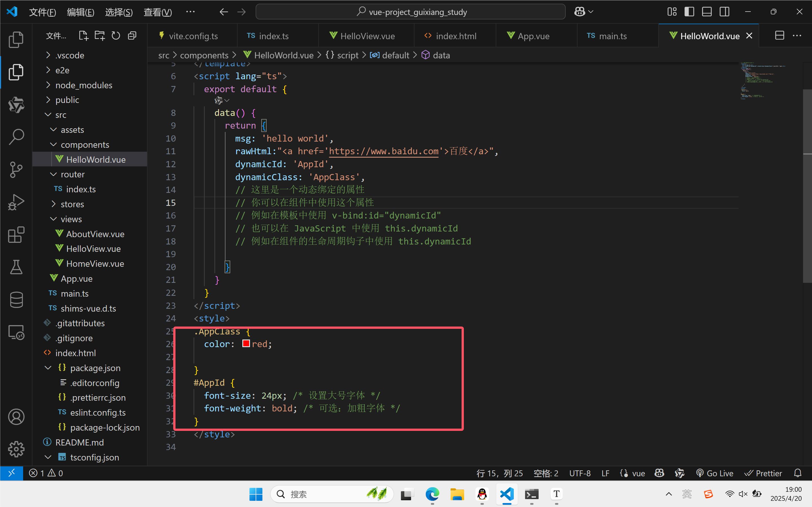The image size is (812, 507).
Task: Click Prettier in status bar
Action: (x=763, y=473)
